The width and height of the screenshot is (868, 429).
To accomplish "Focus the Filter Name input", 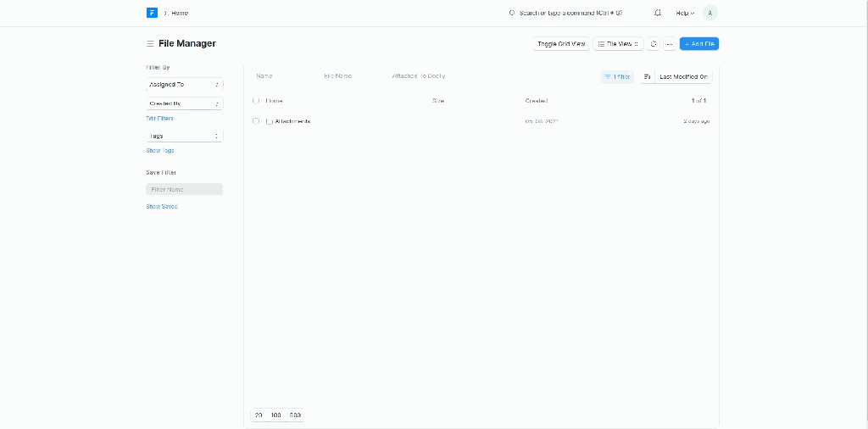I will coord(184,189).
